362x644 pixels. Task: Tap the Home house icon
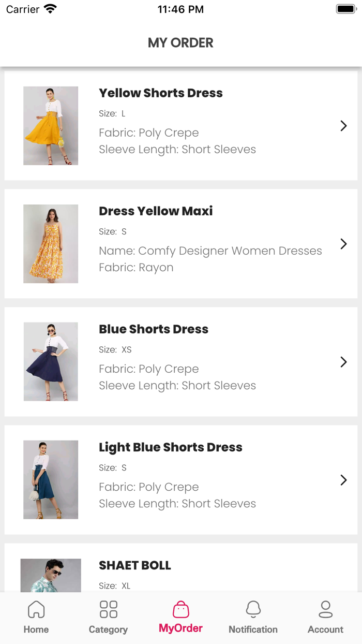click(x=36, y=609)
